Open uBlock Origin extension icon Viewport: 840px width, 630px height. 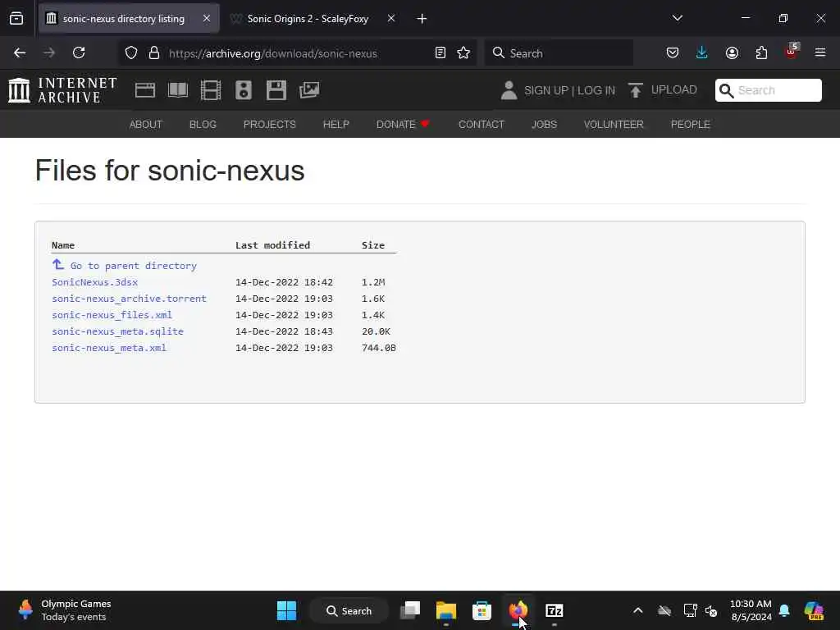(792, 52)
